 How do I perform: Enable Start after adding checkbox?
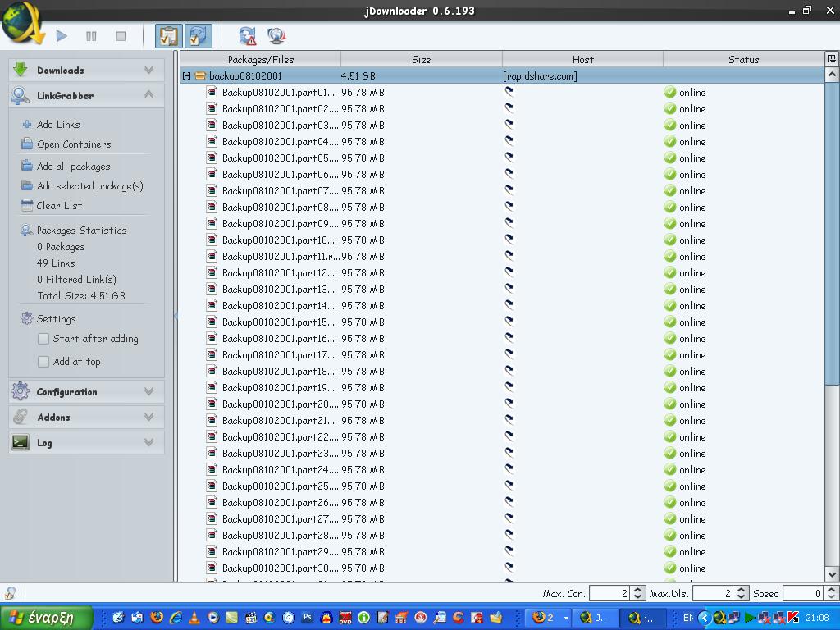pyautogui.click(x=44, y=339)
